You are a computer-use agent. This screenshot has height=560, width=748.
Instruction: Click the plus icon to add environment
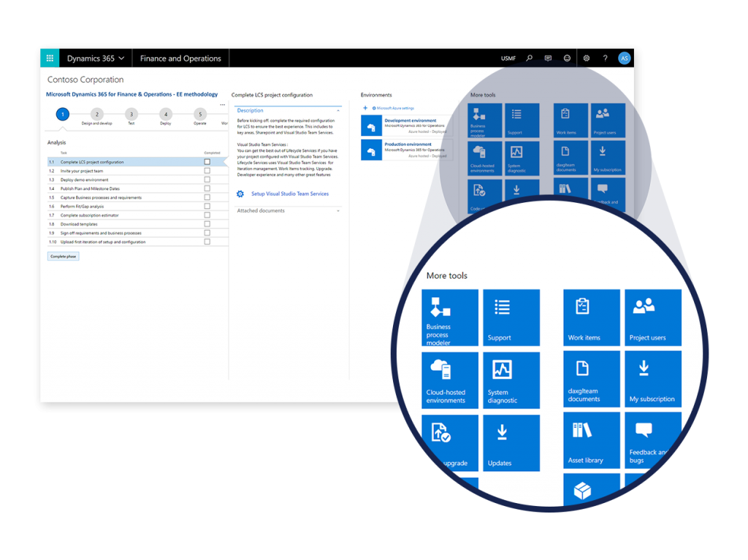tap(365, 108)
